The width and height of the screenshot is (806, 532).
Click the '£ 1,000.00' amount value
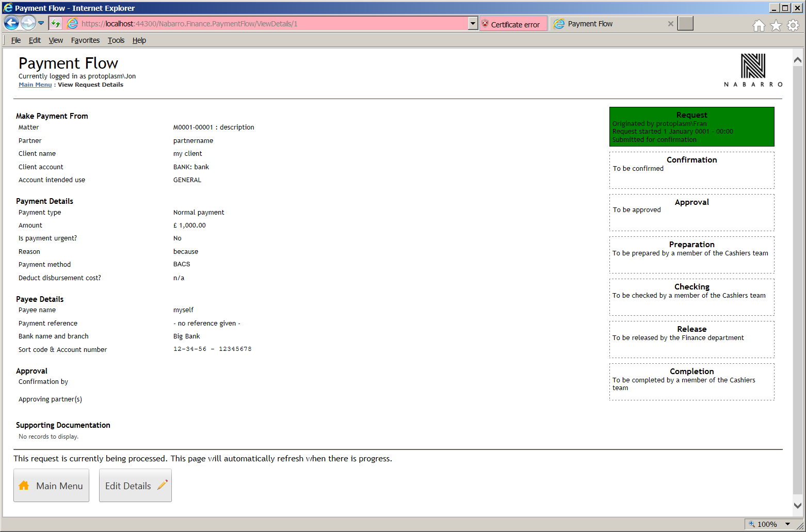coord(189,225)
